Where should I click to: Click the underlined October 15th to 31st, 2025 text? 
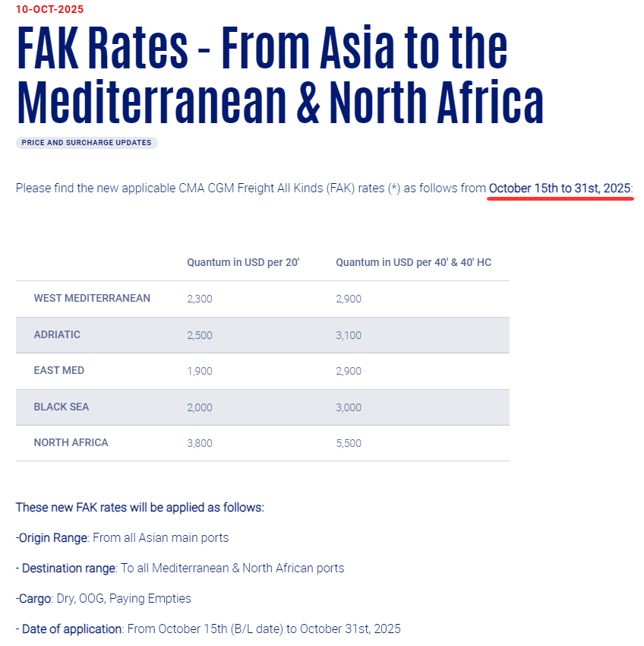560,188
